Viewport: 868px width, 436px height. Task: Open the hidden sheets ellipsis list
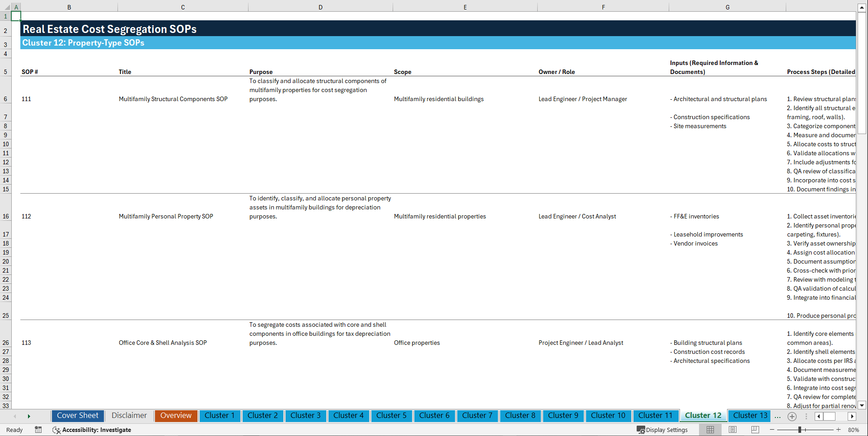click(x=778, y=416)
